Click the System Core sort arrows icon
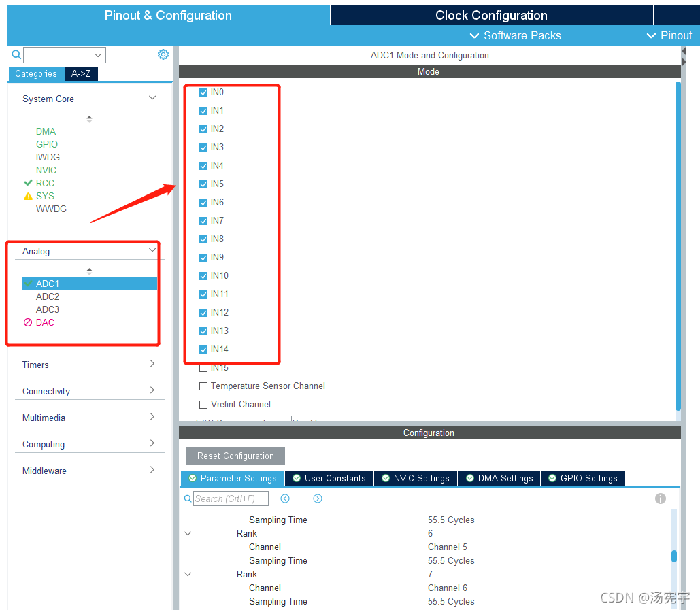Image resolution: width=700 pixels, height=610 pixels. [x=89, y=119]
